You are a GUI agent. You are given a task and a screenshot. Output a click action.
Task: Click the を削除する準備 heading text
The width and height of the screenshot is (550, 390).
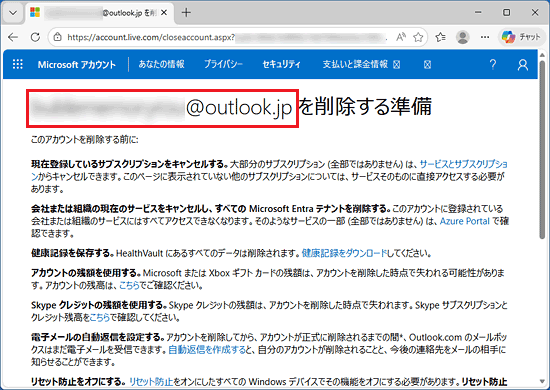[365, 106]
